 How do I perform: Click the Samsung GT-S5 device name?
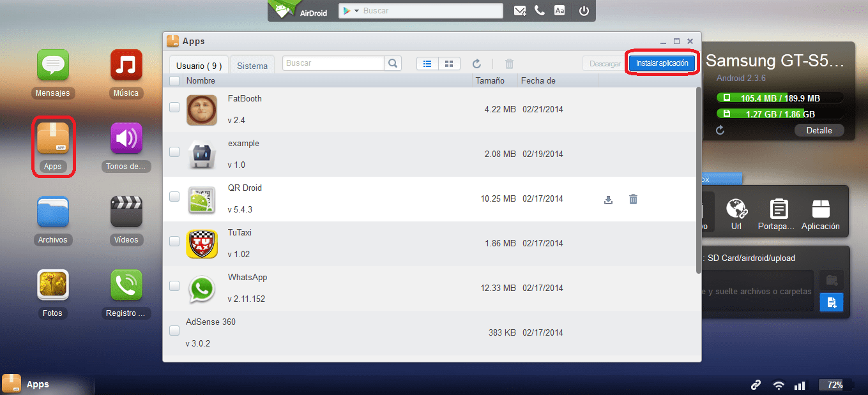click(x=775, y=61)
